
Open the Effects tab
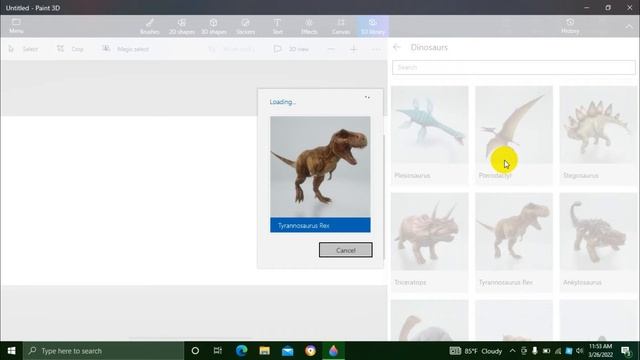309,26
